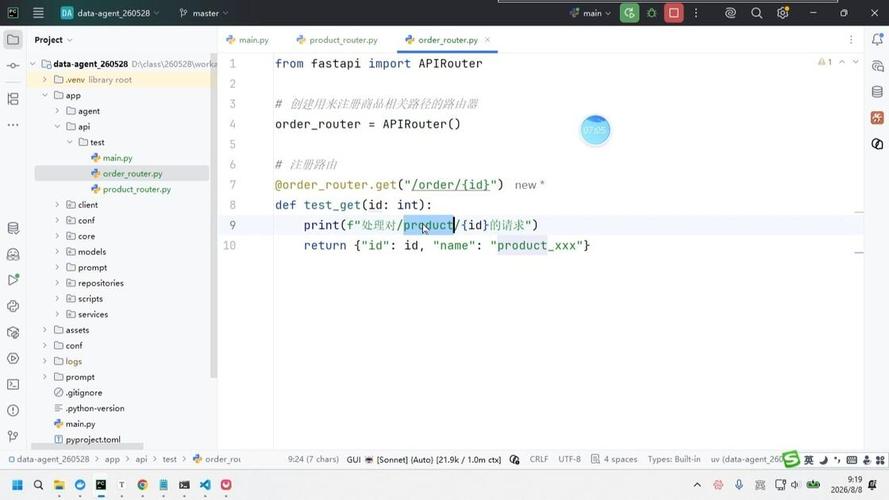Jump to next highlighted problem arrow
The height and width of the screenshot is (500, 889).
coord(856,62)
